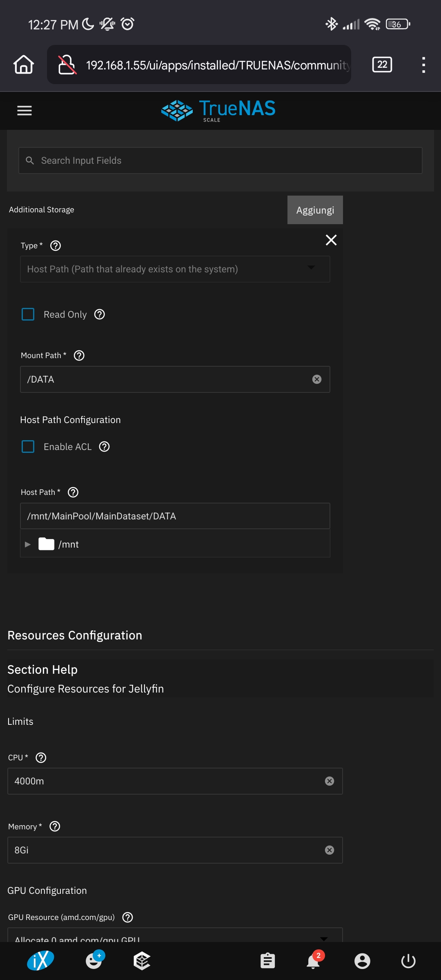This screenshot has width=441, height=980.
Task: Remove the additional storage entry
Action: point(331,240)
